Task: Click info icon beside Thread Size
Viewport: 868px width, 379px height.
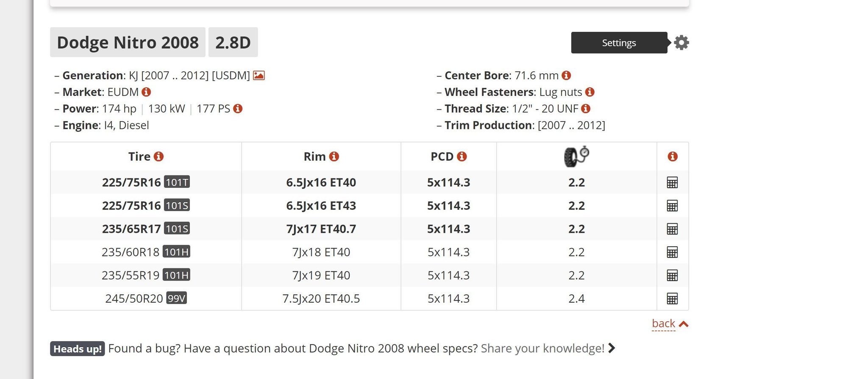Action: (x=586, y=109)
